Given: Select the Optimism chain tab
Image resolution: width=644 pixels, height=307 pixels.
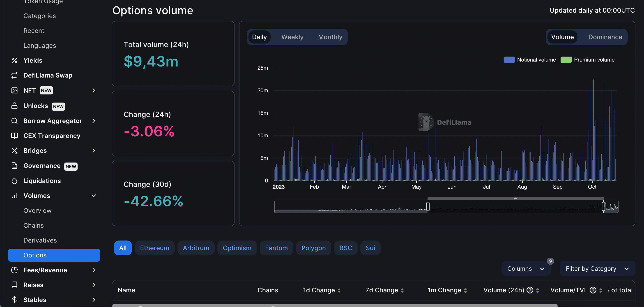Looking at the screenshot, I should (x=237, y=248).
